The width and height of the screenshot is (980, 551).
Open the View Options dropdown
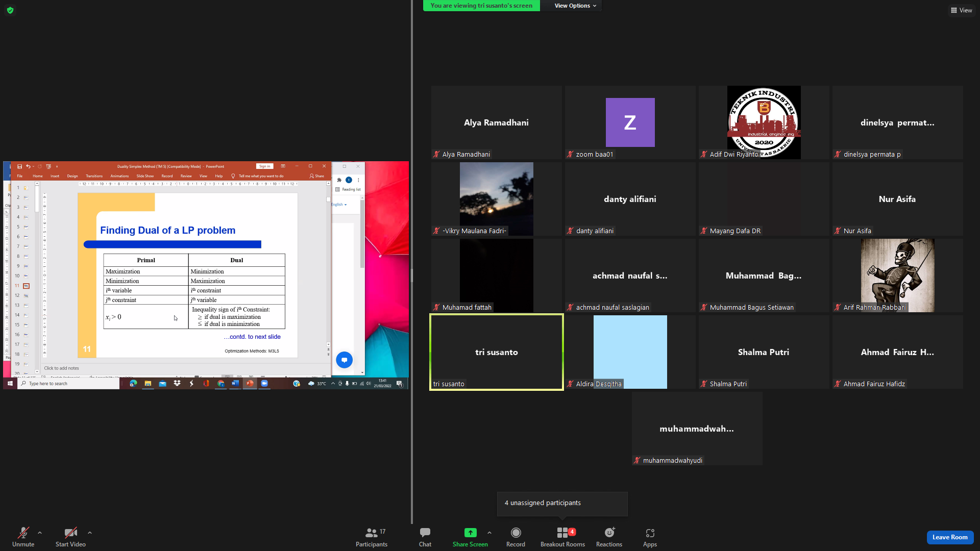point(575,6)
